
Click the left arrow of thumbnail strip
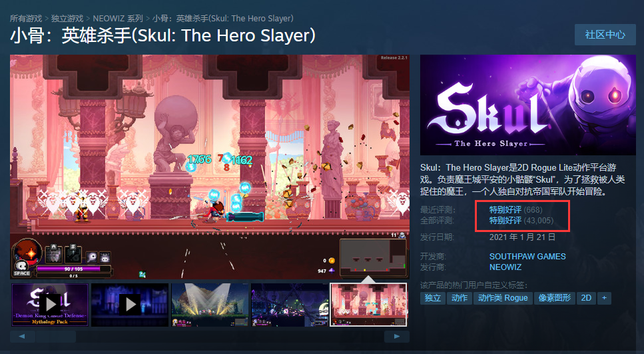(22, 336)
